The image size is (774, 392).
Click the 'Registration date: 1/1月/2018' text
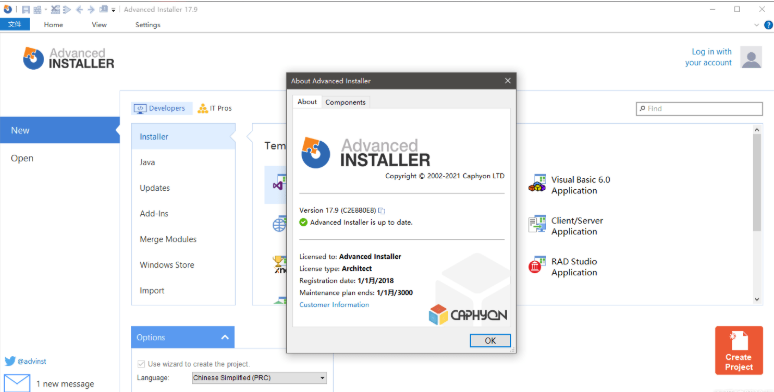[x=347, y=280]
